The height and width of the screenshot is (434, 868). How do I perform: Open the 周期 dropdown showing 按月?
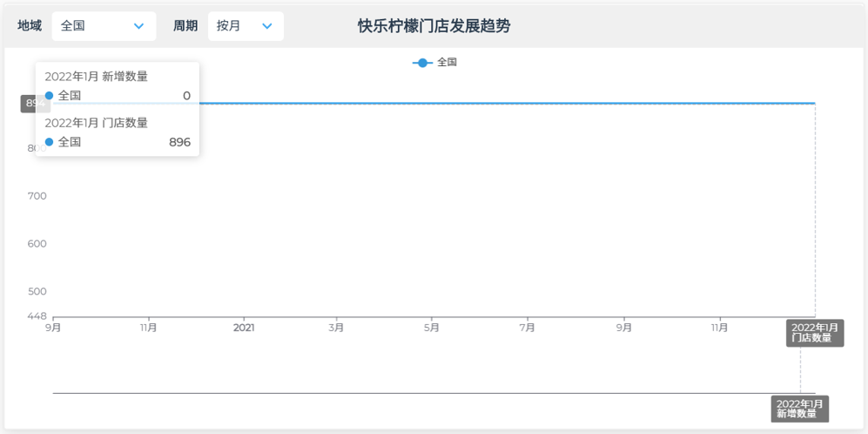pyautogui.click(x=245, y=26)
